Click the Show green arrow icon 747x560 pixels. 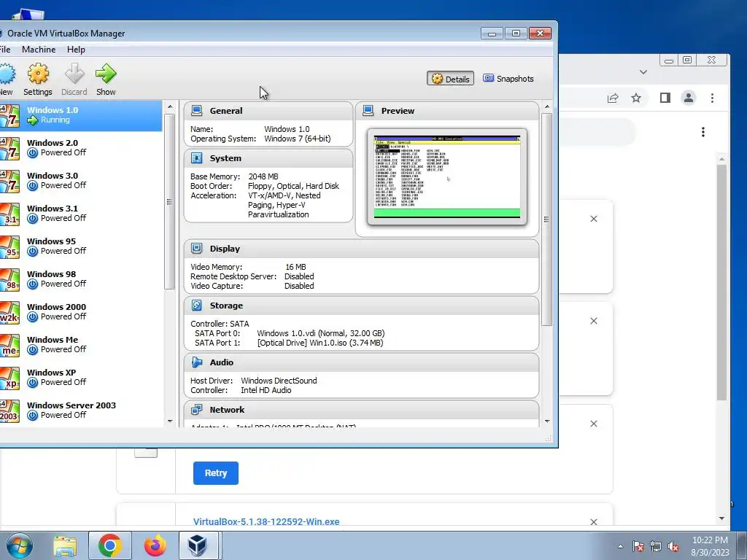[106, 74]
